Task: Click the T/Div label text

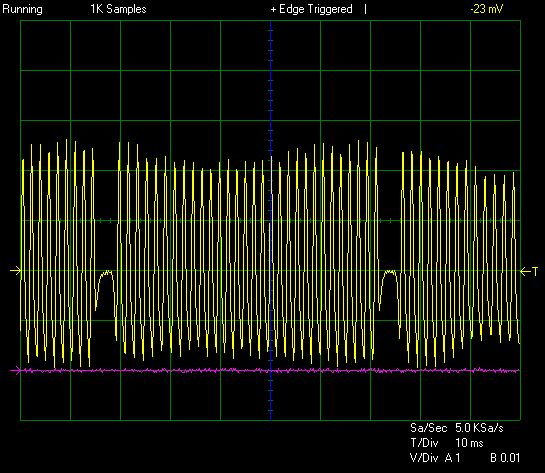Action: pyautogui.click(x=424, y=443)
